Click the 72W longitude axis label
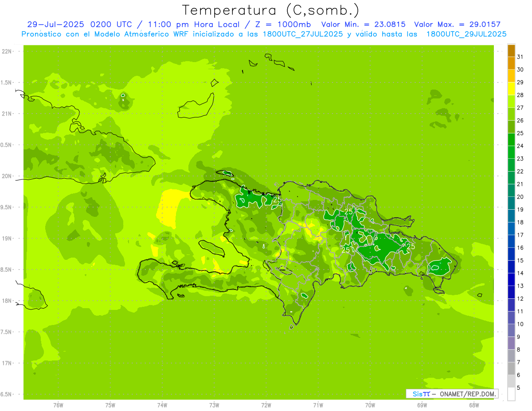 click(x=266, y=405)
